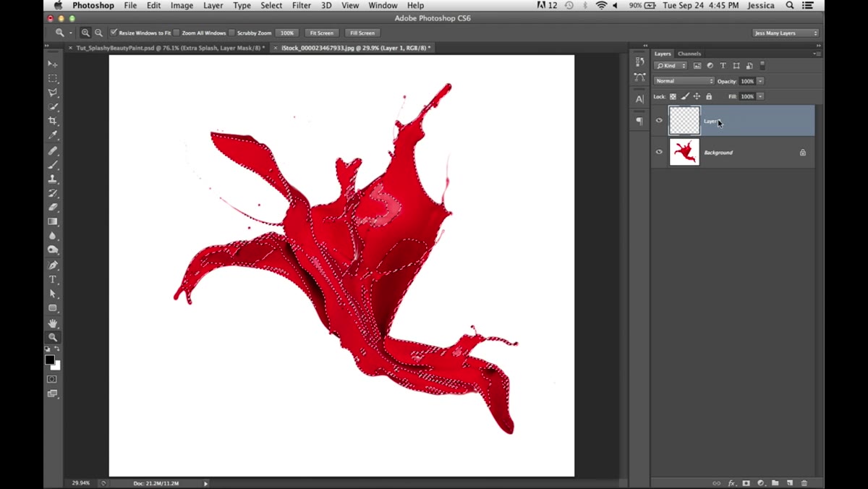
Task: Click the link layers icon
Action: 716,483
